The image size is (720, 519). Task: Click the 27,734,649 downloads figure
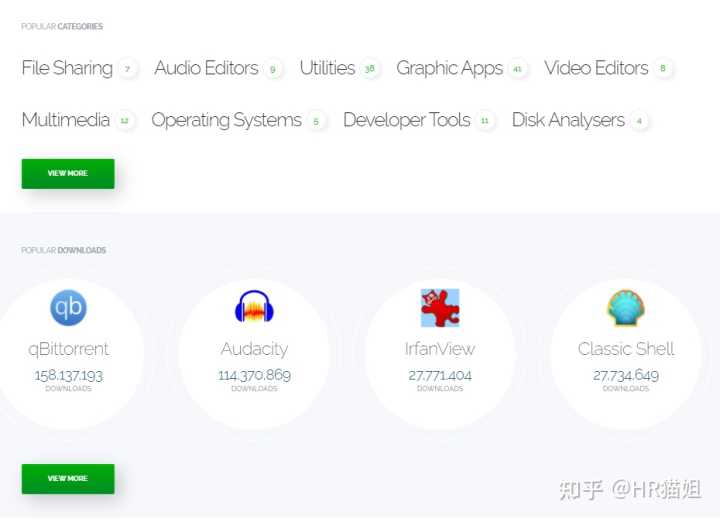click(626, 376)
